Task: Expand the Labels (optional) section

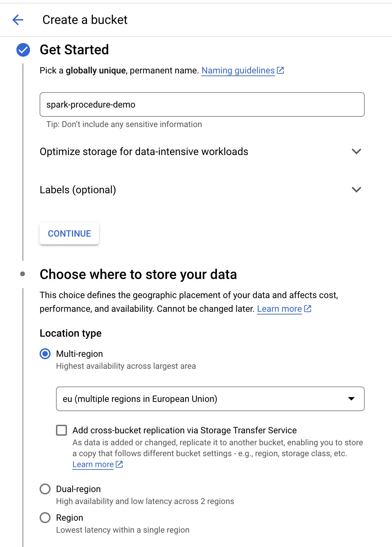Action: pyautogui.click(x=356, y=190)
